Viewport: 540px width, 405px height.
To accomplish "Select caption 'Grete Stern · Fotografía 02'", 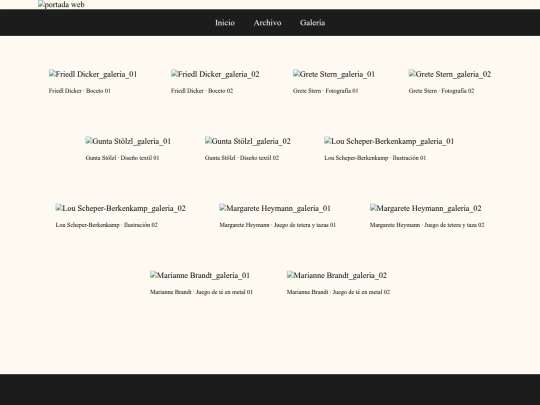I will pyautogui.click(x=441, y=91).
